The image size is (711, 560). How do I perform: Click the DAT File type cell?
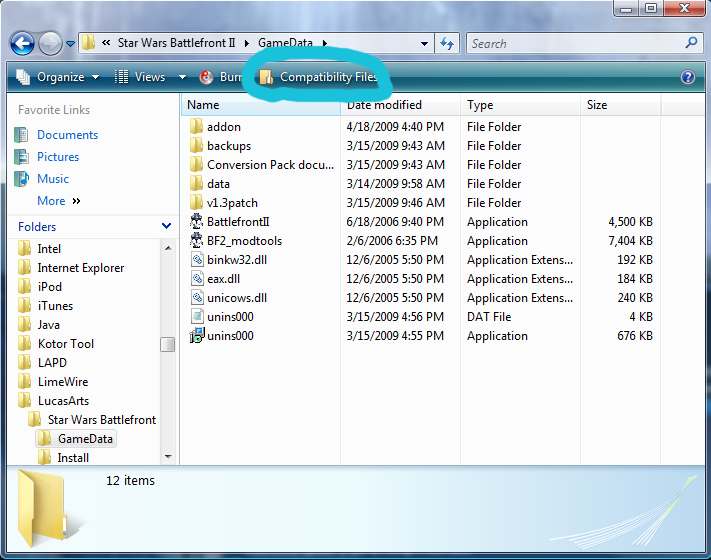click(489, 317)
